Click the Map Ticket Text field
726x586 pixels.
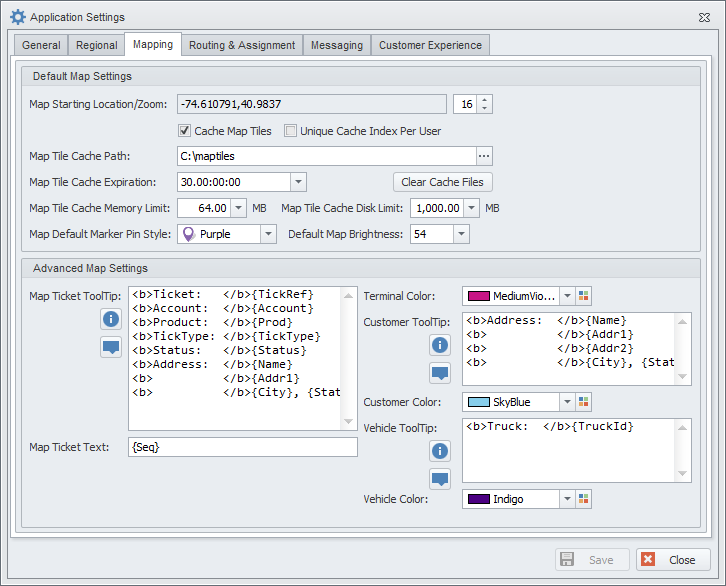click(243, 447)
